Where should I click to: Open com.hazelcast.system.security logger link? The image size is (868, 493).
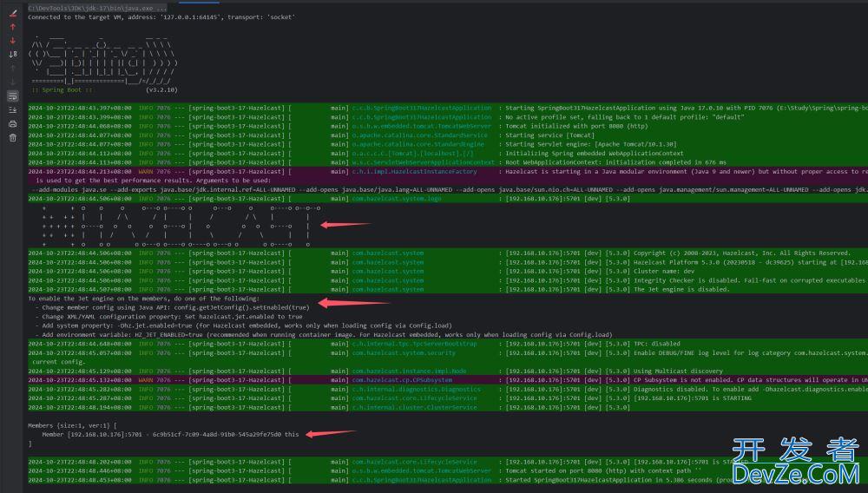click(x=404, y=353)
